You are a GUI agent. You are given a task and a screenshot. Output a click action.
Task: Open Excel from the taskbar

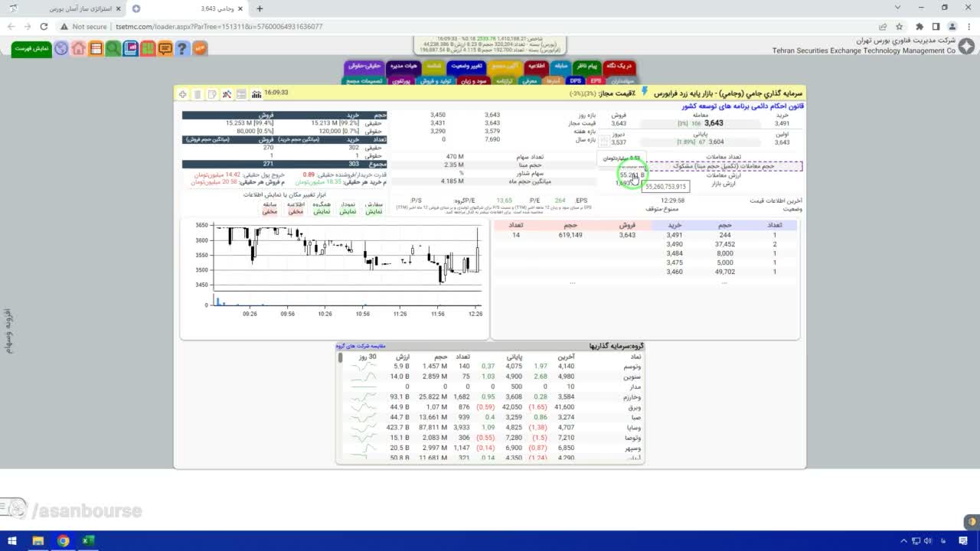click(88, 541)
